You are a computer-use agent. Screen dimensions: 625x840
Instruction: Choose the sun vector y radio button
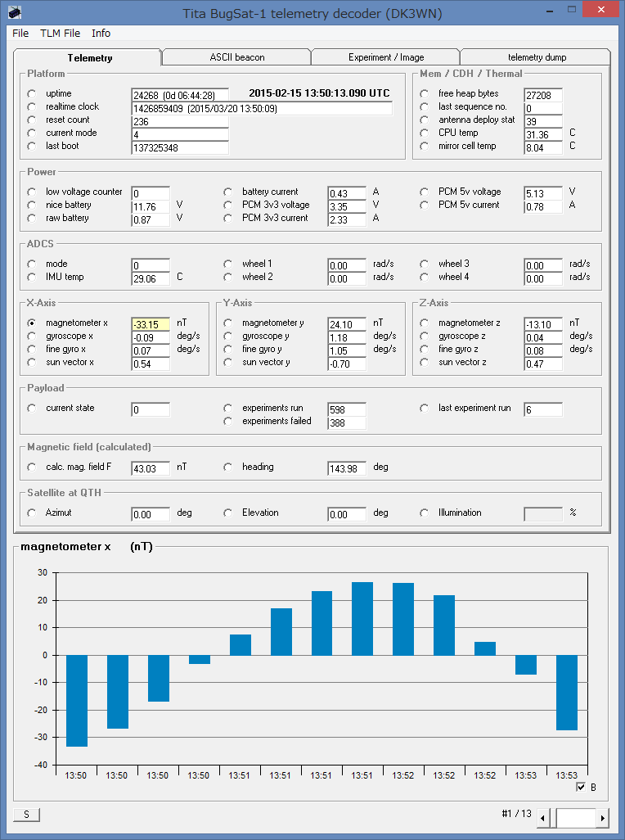point(228,362)
